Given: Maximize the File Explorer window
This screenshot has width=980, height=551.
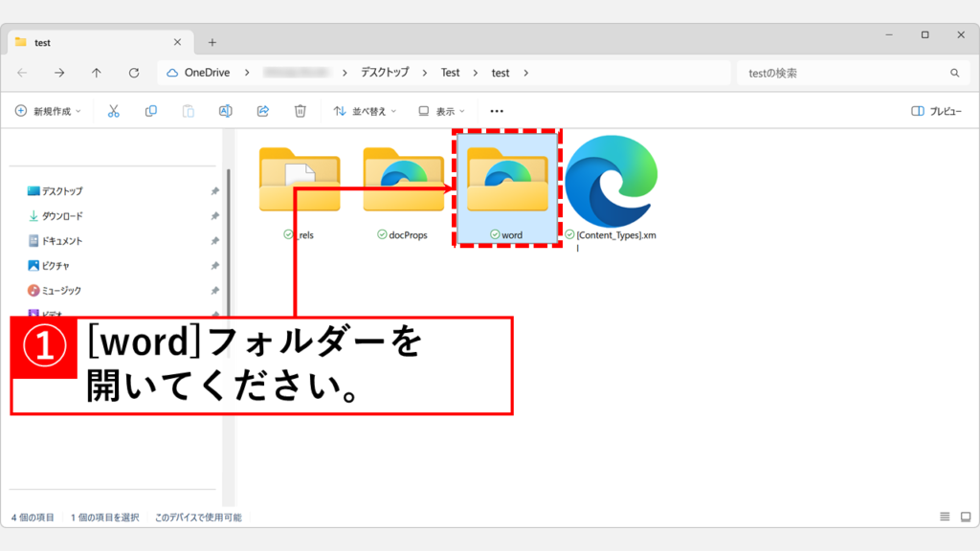Looking at the screenshot, I should [x=925, y=35].
